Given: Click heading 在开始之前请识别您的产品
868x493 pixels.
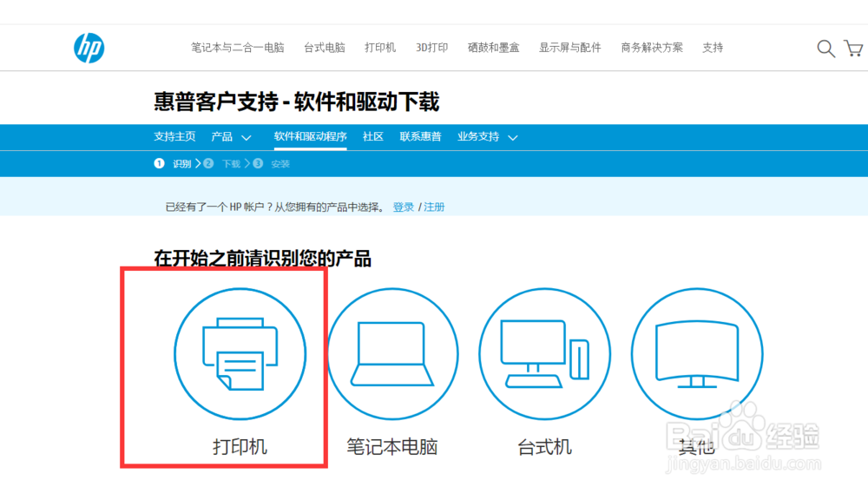Looking at the screenshot, I should (x=262, y=259).
